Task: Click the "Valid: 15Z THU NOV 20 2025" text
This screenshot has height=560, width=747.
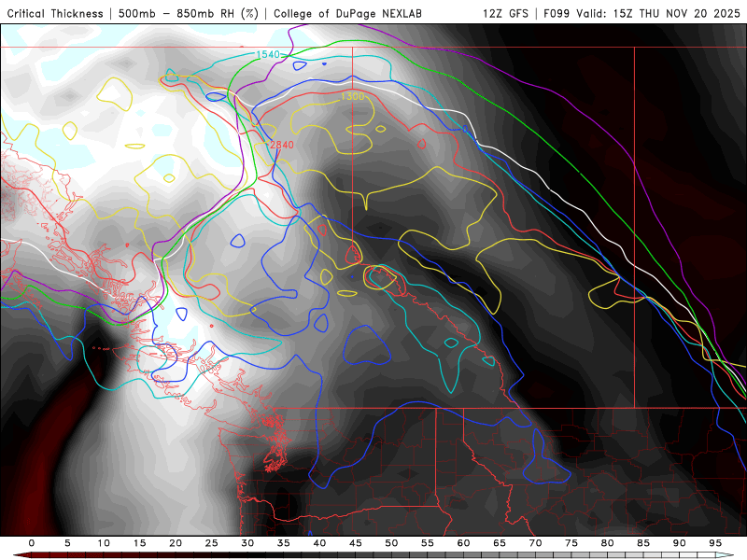Action: click(658, 13)
